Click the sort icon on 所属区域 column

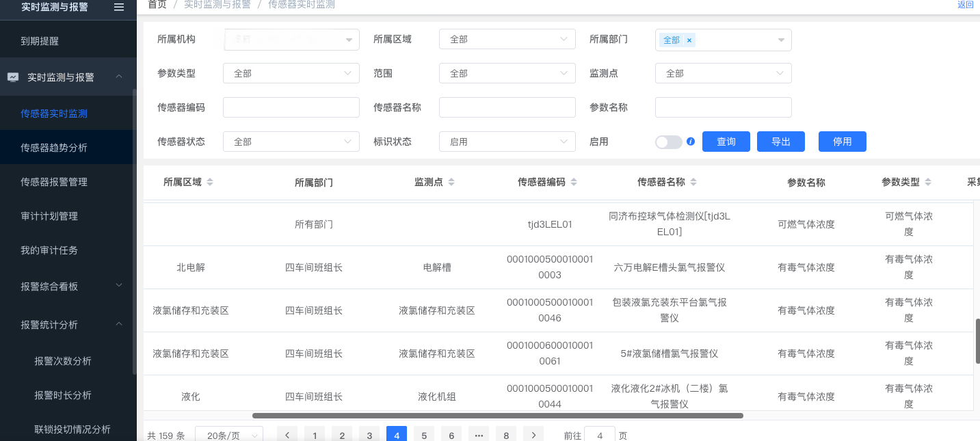click(210, 183)
